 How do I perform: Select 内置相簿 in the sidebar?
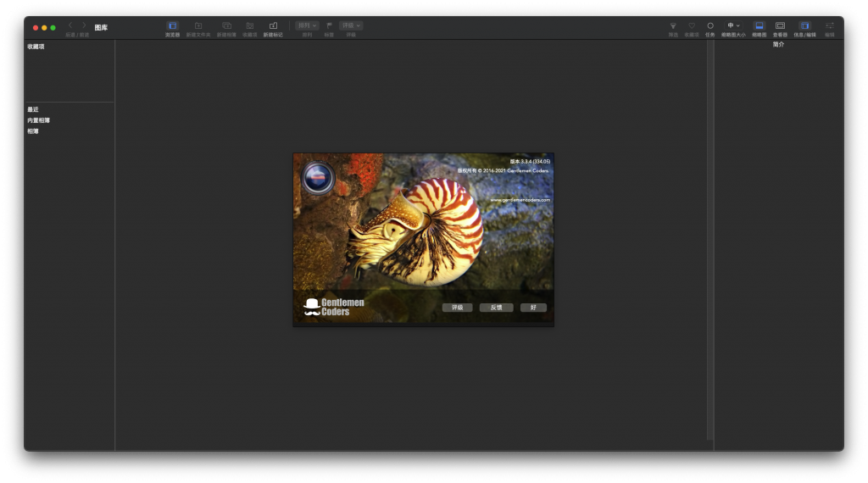click(39, 120)
